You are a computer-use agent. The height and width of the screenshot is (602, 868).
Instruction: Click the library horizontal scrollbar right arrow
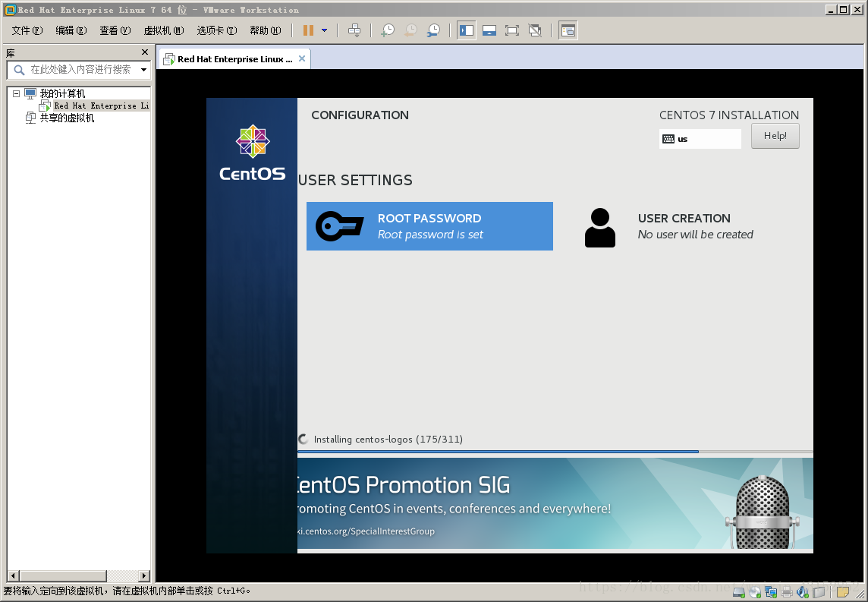pyautogui.click(x=144, y=576)
